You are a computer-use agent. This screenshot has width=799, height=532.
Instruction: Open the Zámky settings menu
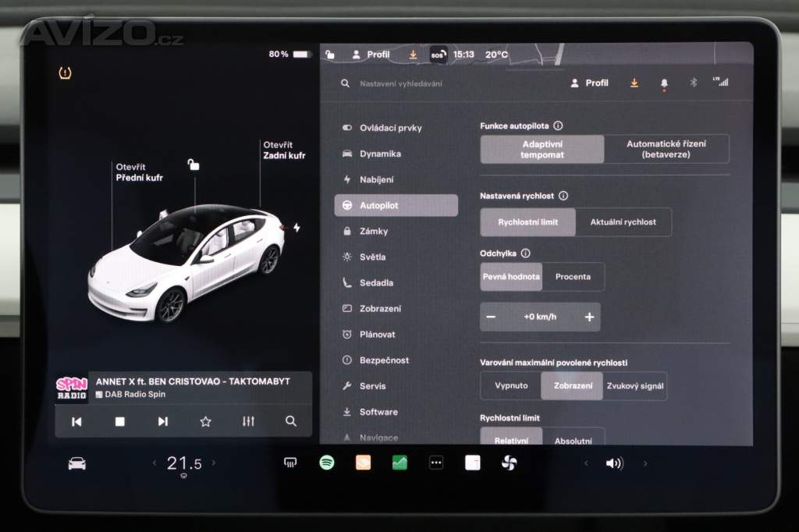coord(373,231)
